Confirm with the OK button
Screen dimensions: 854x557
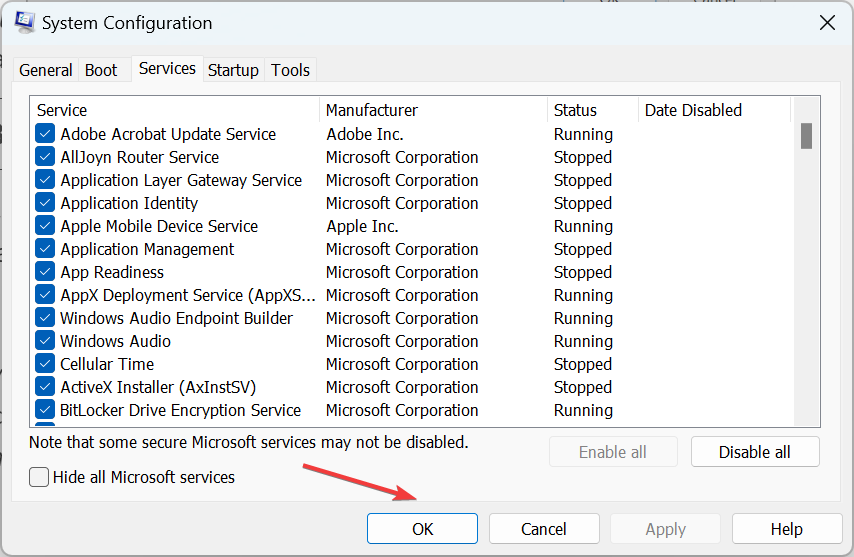tap(422, 529)
